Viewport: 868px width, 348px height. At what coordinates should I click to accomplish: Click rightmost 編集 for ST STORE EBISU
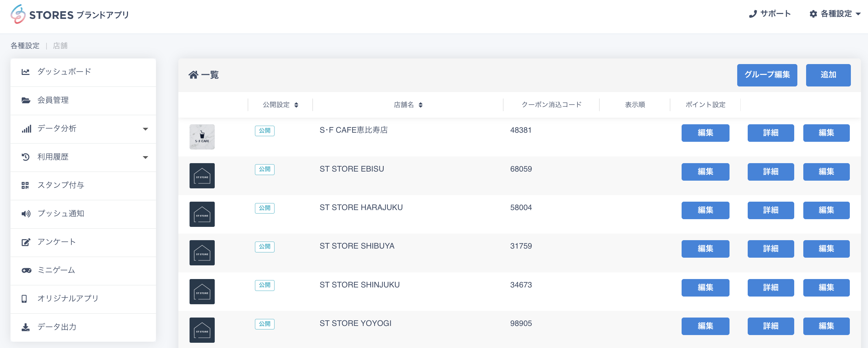(x=826, y=172)
